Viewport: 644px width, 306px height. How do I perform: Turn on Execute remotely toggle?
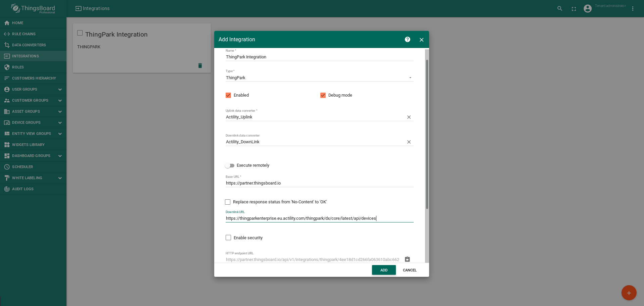coord(230,165)
